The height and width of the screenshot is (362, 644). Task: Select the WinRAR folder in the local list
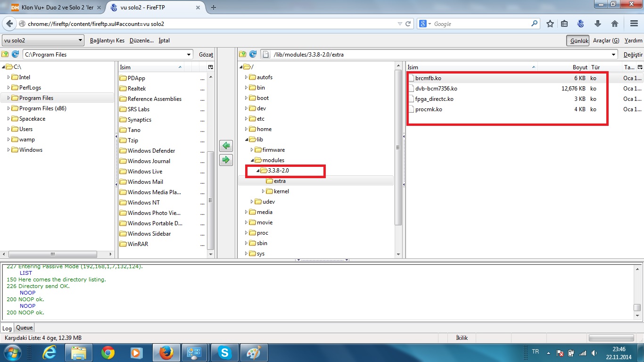point(138,244)
